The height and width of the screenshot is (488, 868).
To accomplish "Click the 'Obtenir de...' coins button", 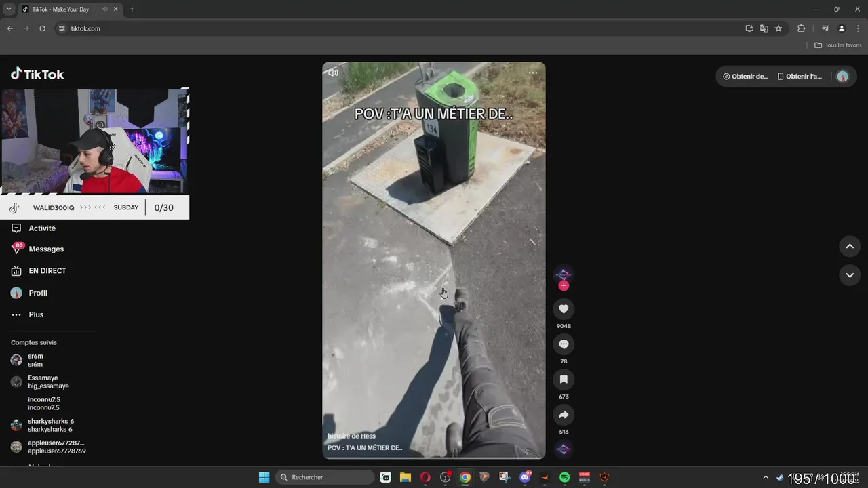I will (x=746, y=77).
